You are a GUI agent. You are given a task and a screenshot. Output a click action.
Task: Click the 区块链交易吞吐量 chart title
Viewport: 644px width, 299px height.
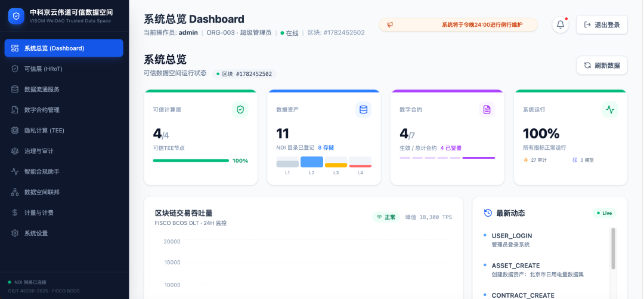click(184, 213)
